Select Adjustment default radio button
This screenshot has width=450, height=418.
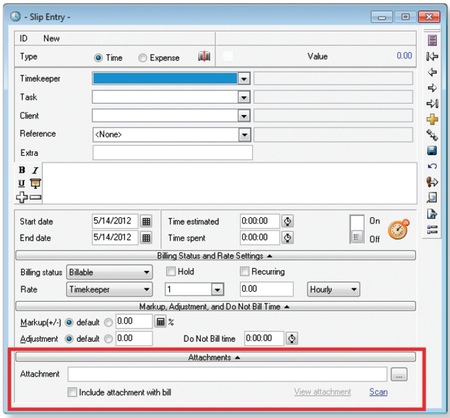[69, 339]
